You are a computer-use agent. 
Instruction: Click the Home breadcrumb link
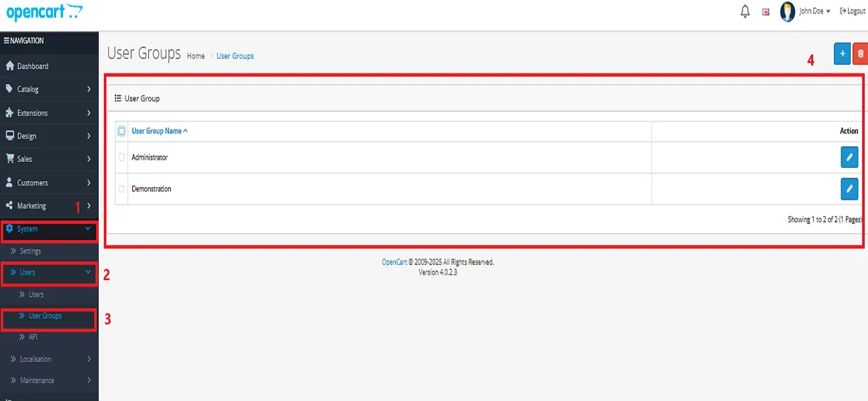[x=196, y=56]
